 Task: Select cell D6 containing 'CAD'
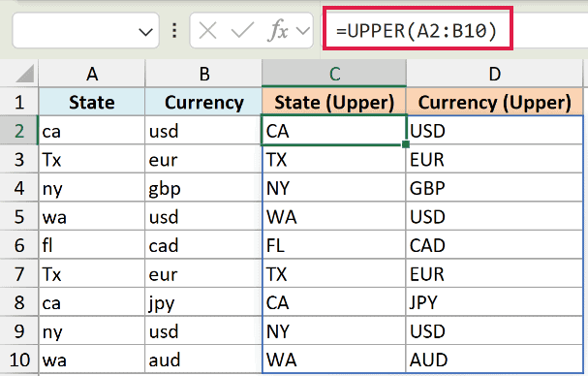coord(495,245)
